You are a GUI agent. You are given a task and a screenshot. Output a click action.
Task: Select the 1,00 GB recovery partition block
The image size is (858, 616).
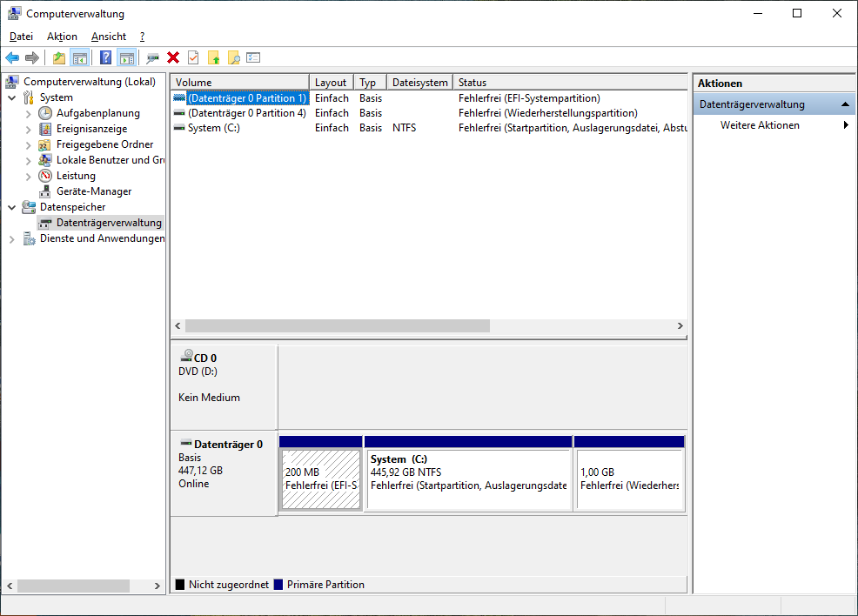(630, 479)
